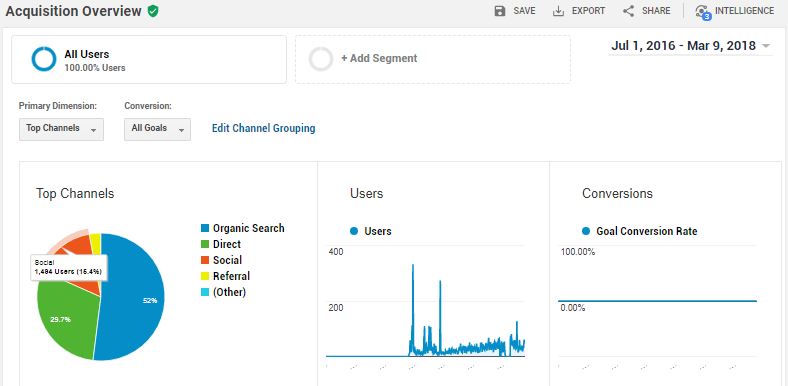Click the Direct green legend swatch

[x=205, y=244]
